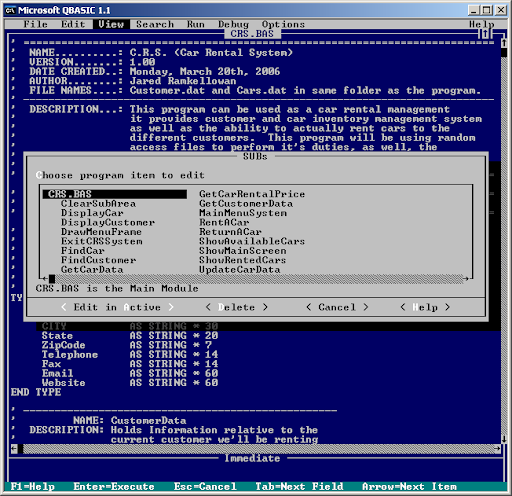Click the vertical scrollbar down arrow

[504, 439]
